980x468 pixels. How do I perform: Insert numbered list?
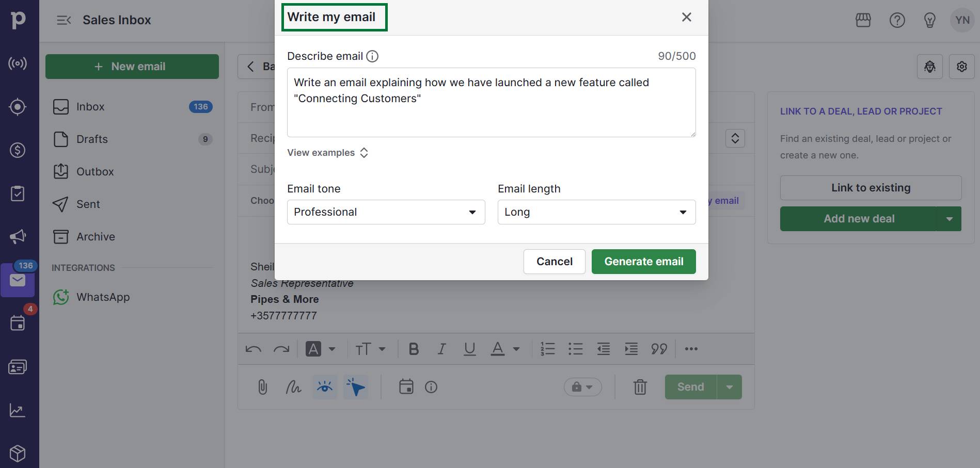coord(548,349)
